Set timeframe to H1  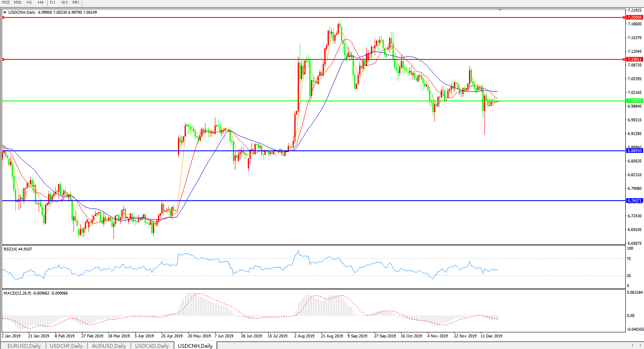click(30, 2)
